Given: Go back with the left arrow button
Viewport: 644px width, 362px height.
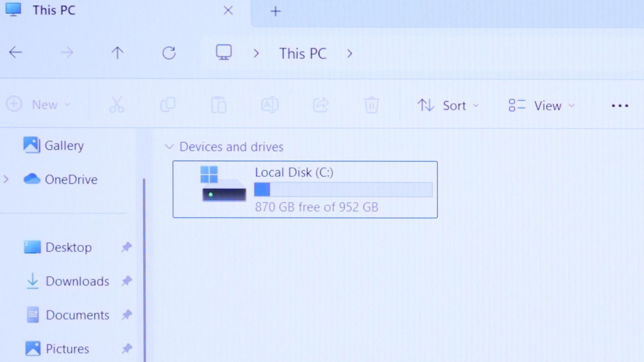Looking at the screenshot, I should (x=16, y=52).
